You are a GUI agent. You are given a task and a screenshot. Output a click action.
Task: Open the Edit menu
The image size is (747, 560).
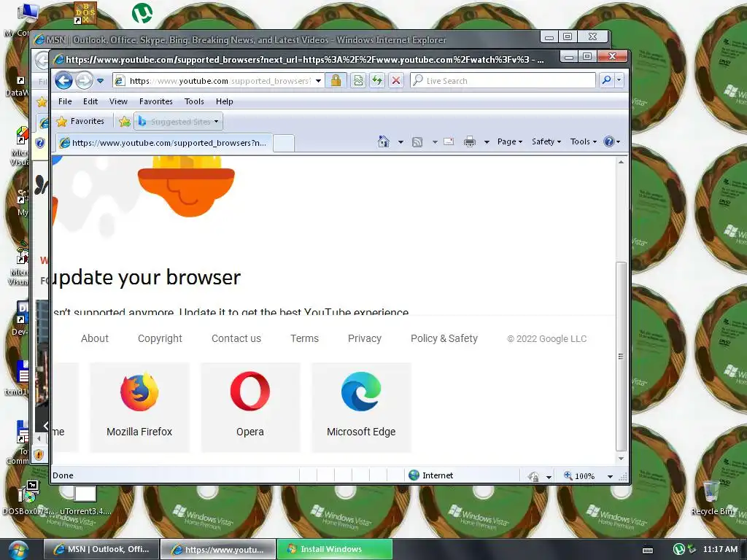(90, 101)
